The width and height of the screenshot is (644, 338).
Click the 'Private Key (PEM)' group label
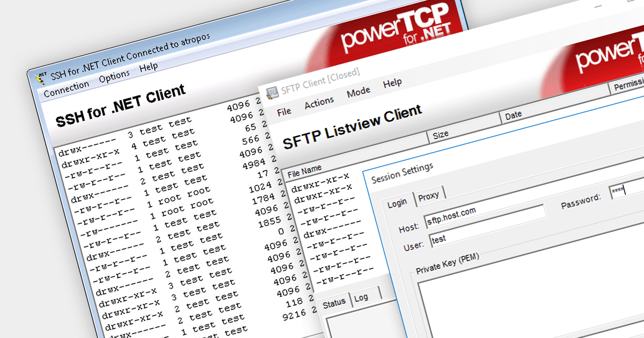[448, 263]
